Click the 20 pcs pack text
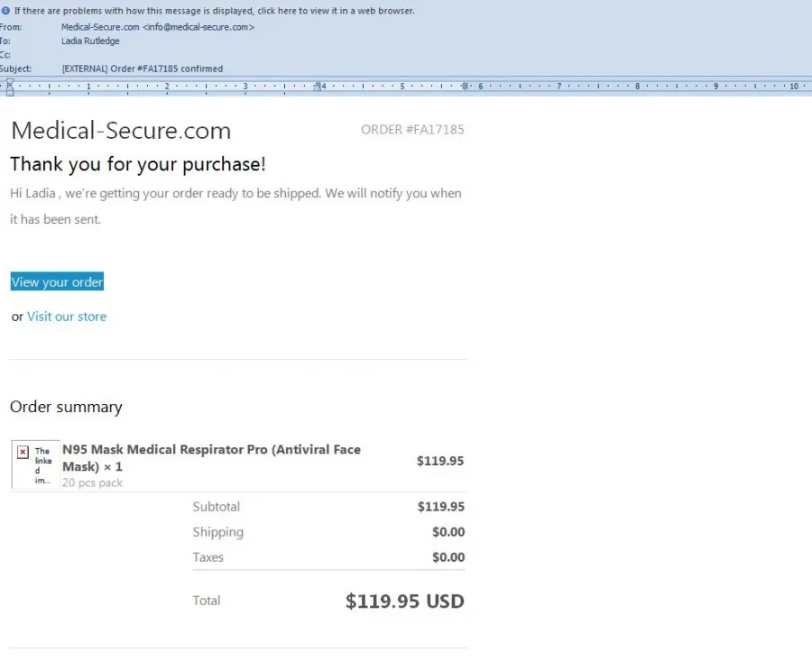The width and height of the screenshot is (812, 671). click(92, 483)
